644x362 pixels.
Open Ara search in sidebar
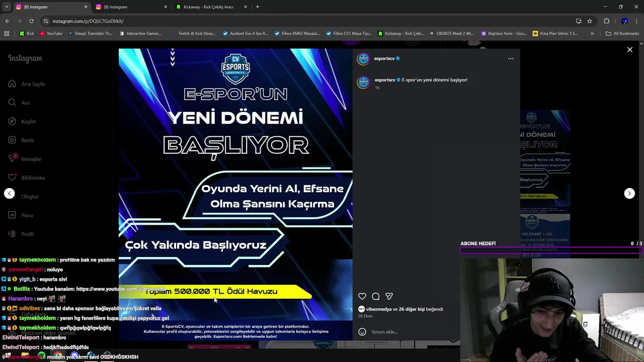point(19,103)
